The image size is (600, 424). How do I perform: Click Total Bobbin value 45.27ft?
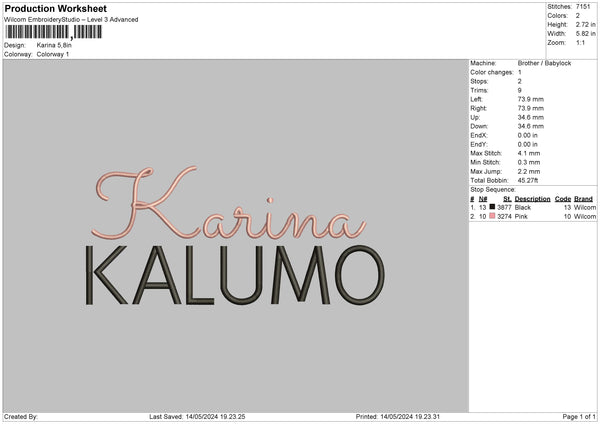click(528, 180)
